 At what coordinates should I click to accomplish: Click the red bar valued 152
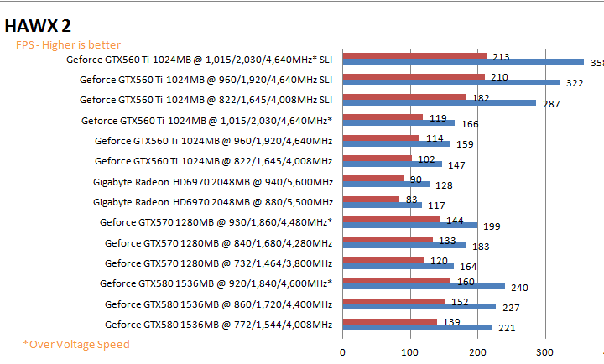394,301
